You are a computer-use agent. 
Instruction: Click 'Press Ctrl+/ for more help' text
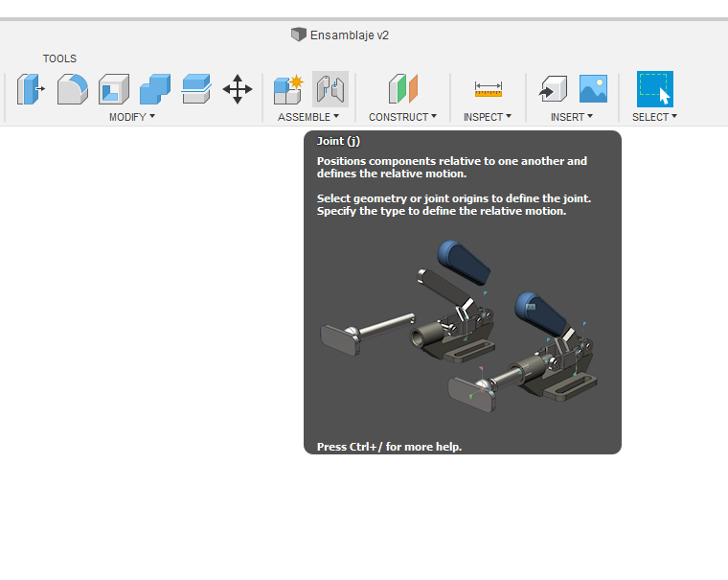(389, 447)
